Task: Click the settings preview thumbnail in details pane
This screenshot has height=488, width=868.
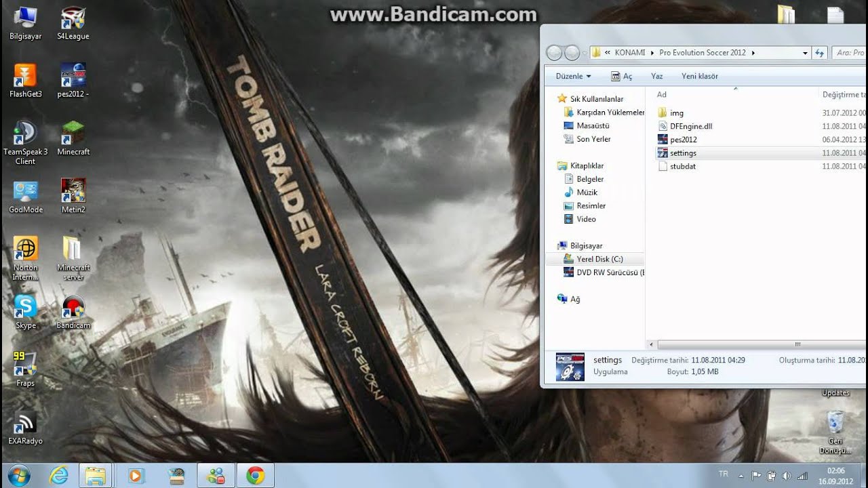Action: [x=570, y=367]
